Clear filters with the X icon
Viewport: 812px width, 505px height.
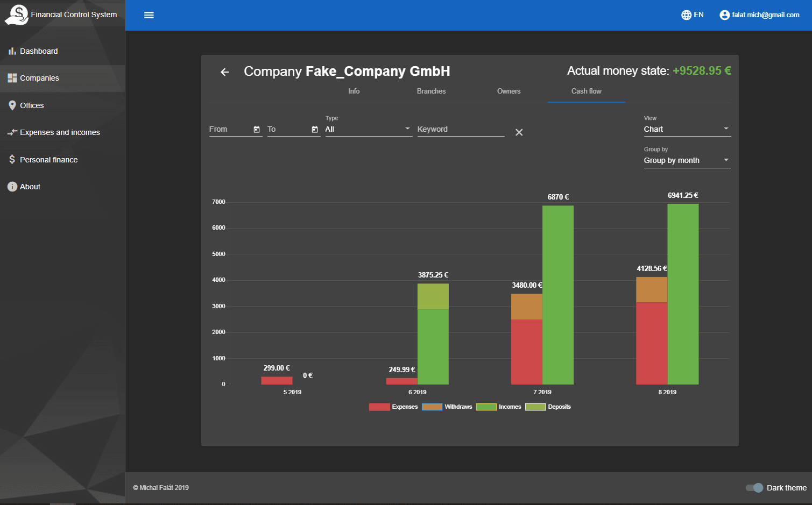(x=519, y=132)
